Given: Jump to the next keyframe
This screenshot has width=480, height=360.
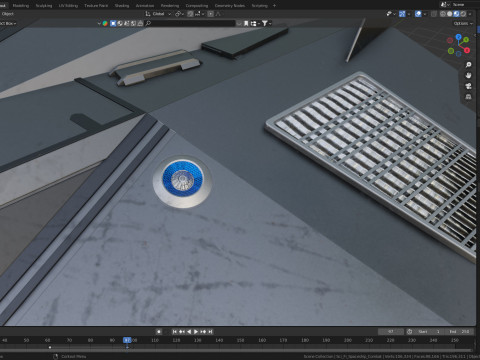Looking at the screenshot, I should (x=203, y=331).
